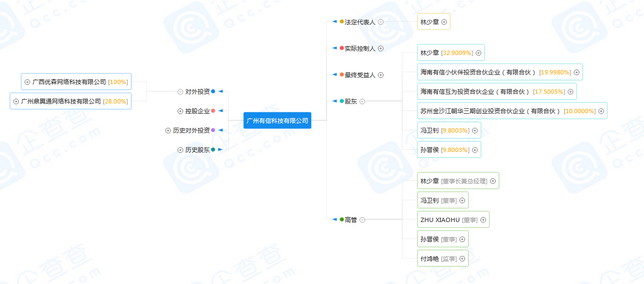
Task: Collapse the 法定代表人 branch
Action: [x=381, y=22]
